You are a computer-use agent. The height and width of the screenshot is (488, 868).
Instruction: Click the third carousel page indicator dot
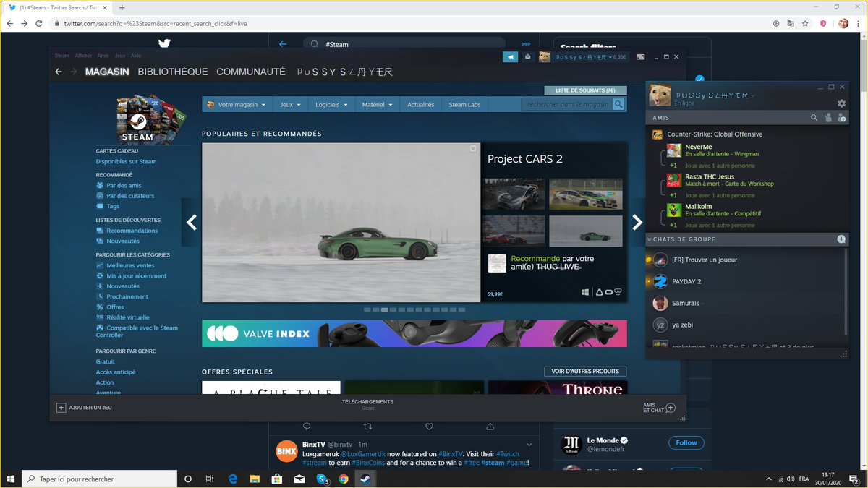pyautogui.click(x=385, y=309)
